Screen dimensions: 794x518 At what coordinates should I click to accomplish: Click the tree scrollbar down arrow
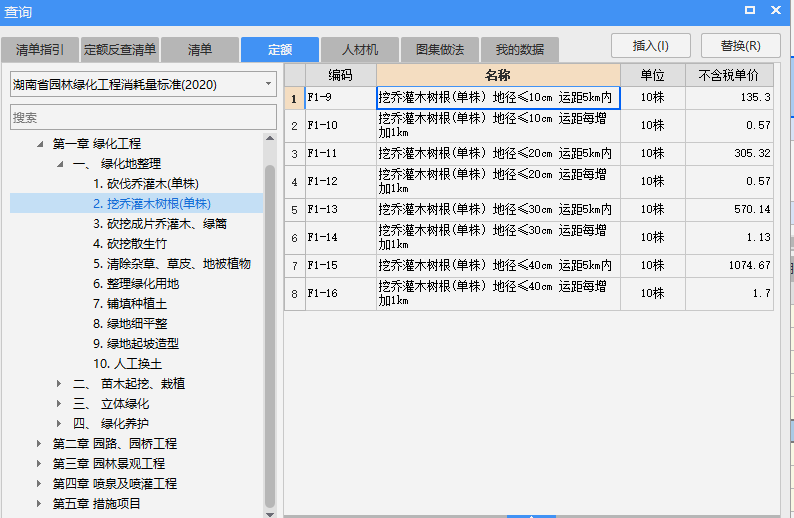pyautogui.click(x=270, y=514)
